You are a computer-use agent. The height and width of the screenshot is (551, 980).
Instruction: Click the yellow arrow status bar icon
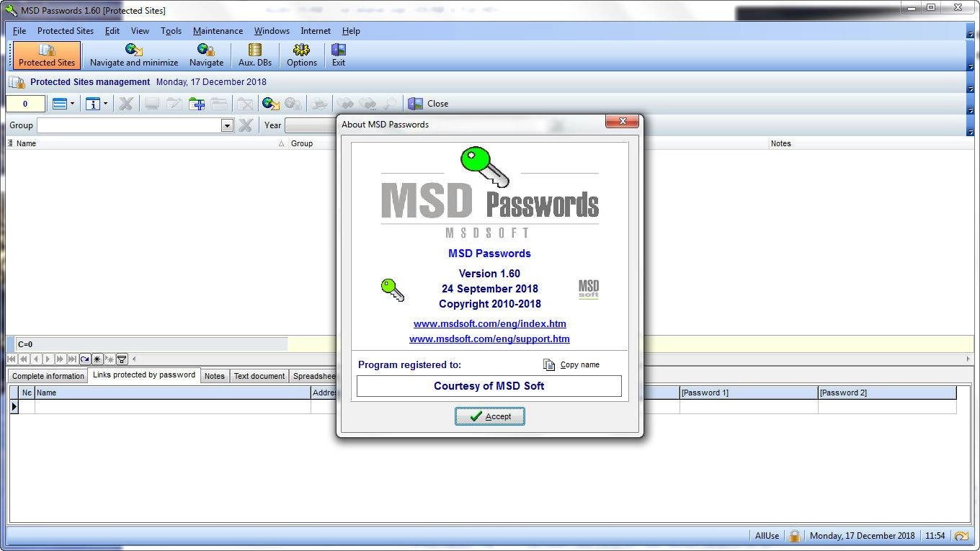(961, 536)
